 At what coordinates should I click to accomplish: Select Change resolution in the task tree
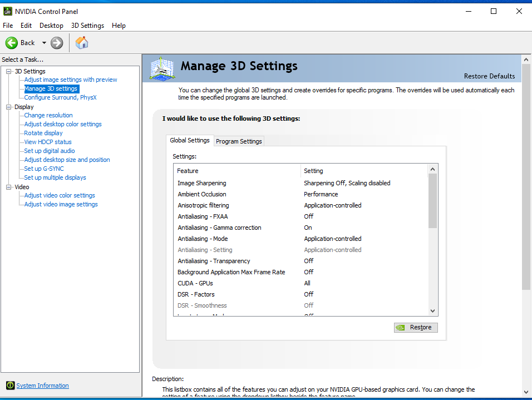click(x=48, y=115)
